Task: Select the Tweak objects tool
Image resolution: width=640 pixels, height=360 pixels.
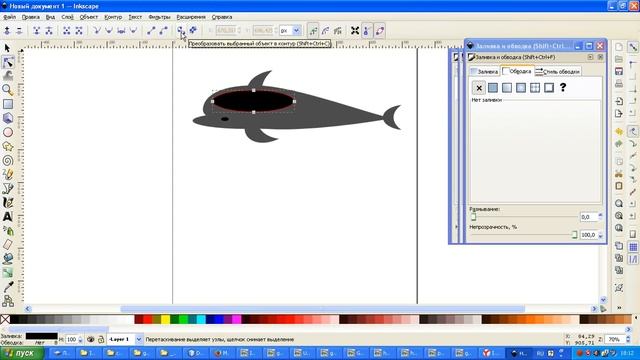Action: point(7,76)
